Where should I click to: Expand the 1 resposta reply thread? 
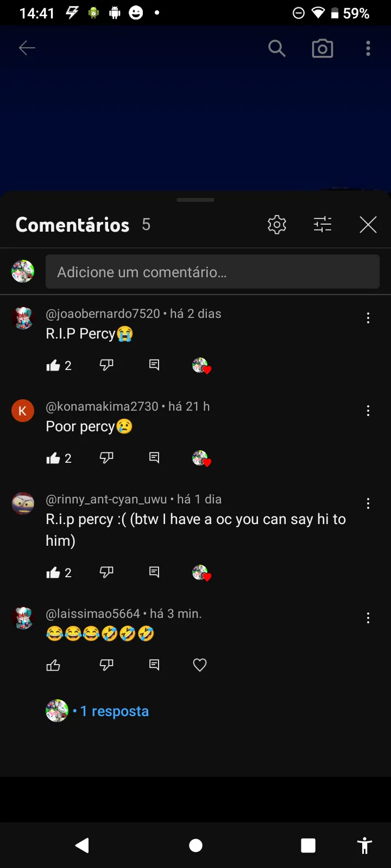point(114,711)
